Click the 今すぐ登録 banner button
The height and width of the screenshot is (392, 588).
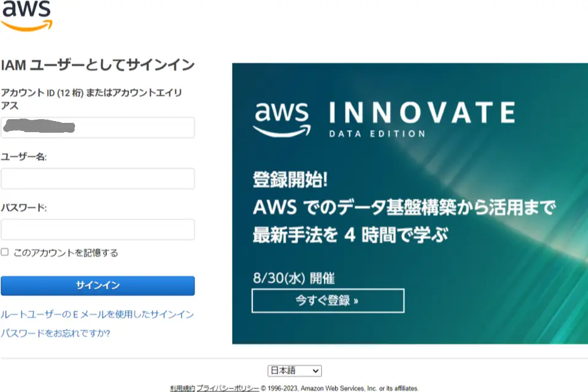click(x=328, y=301)
